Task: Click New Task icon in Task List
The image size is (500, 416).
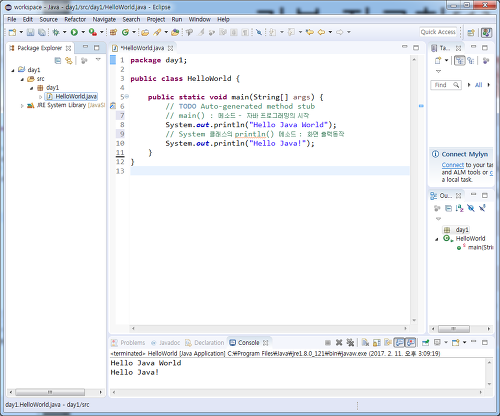Action: point(438,61)
